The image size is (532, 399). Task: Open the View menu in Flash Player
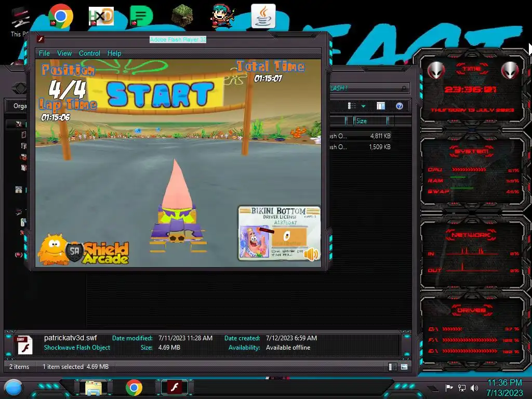64,54
